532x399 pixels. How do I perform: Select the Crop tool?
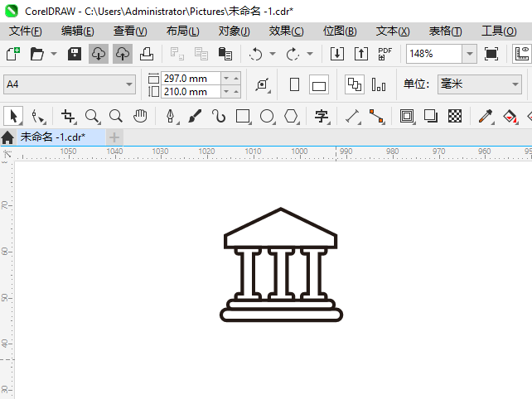click(x=68, y=116)
